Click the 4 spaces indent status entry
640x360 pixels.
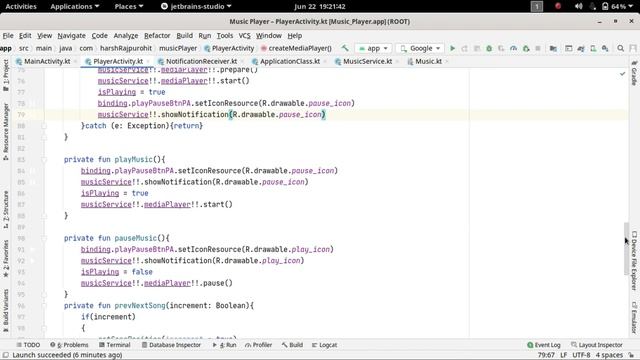point(609,355)
